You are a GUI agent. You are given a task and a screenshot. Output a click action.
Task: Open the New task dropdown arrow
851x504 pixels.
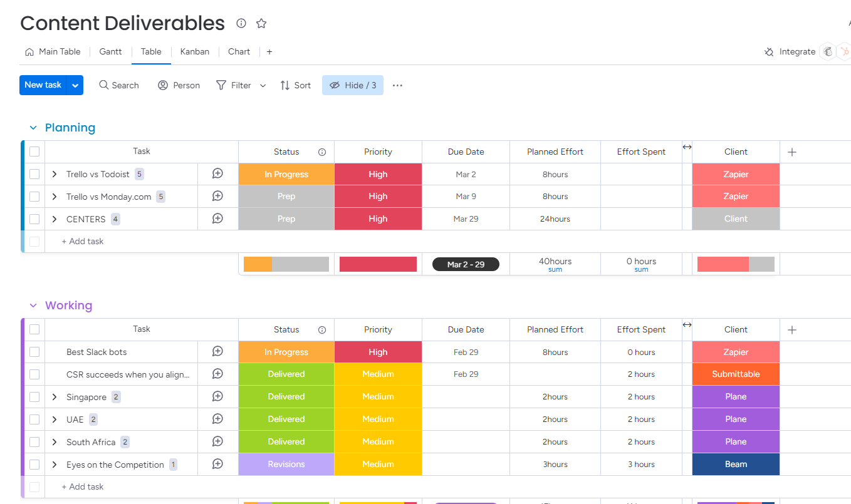click(x=75, y=85)
